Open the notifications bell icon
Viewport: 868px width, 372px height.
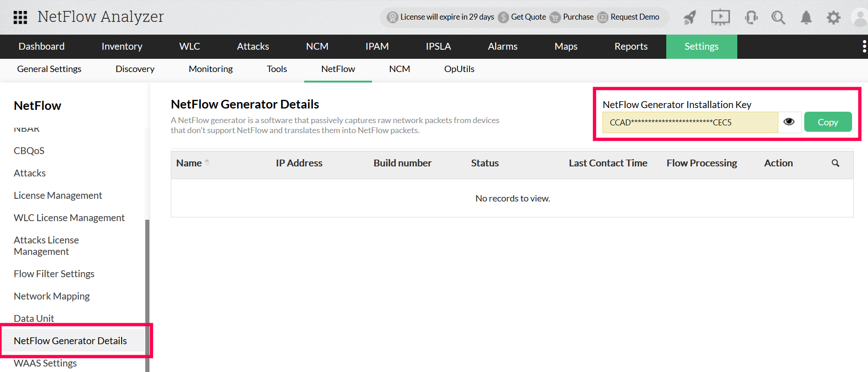pyautogui.click(x=806, y=17)
